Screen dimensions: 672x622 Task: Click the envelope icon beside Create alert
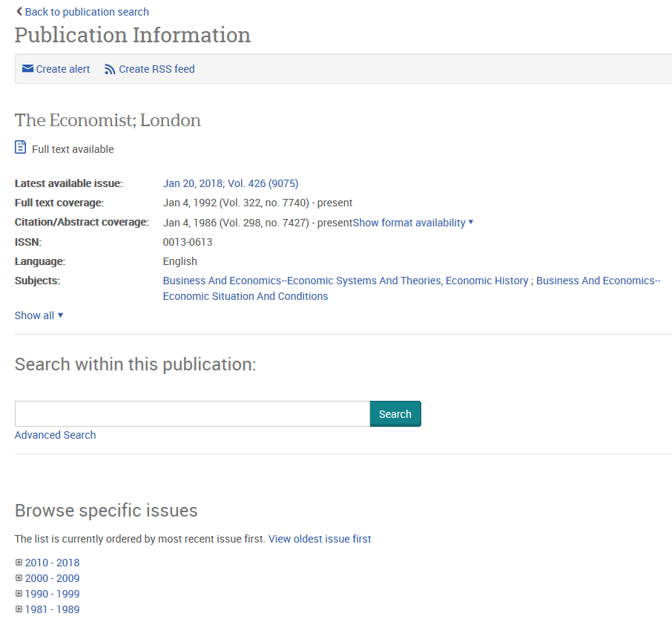click(x=27, y=69)
